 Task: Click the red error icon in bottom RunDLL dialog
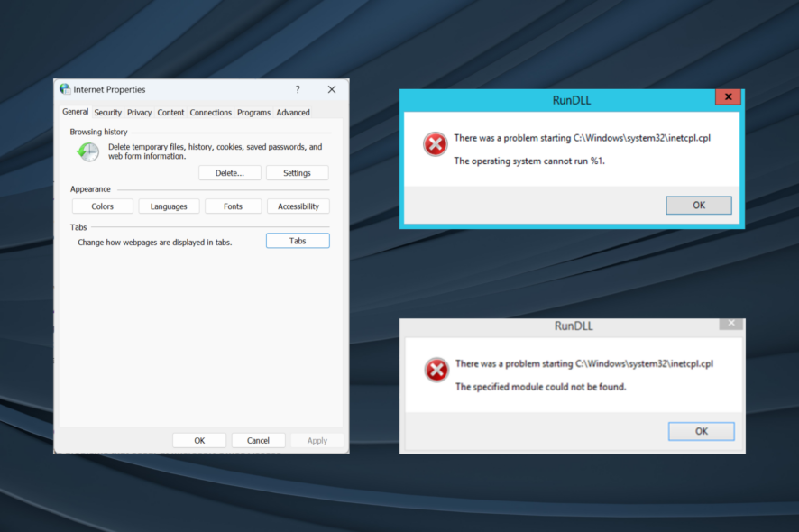point(436,370)
